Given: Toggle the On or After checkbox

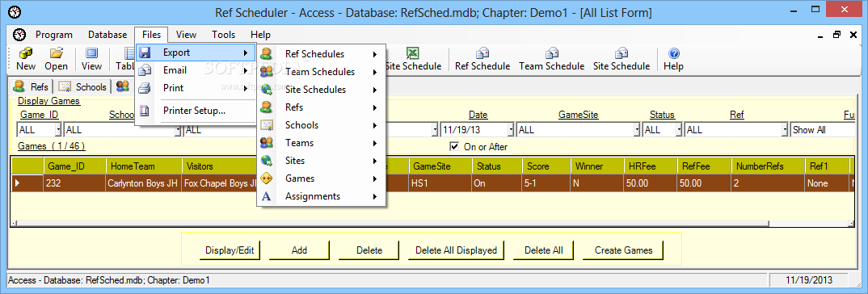Looking at the screenshot, I should [454, 147].
